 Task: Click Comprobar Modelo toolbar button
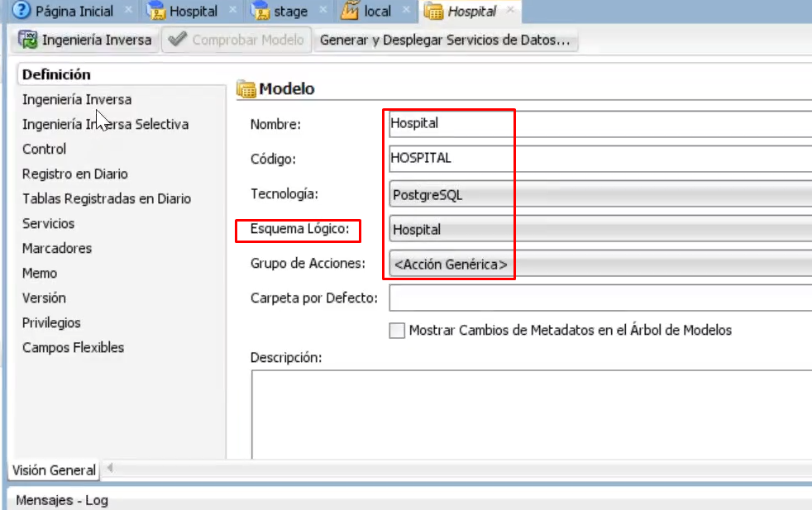click(x=236, y=40)
